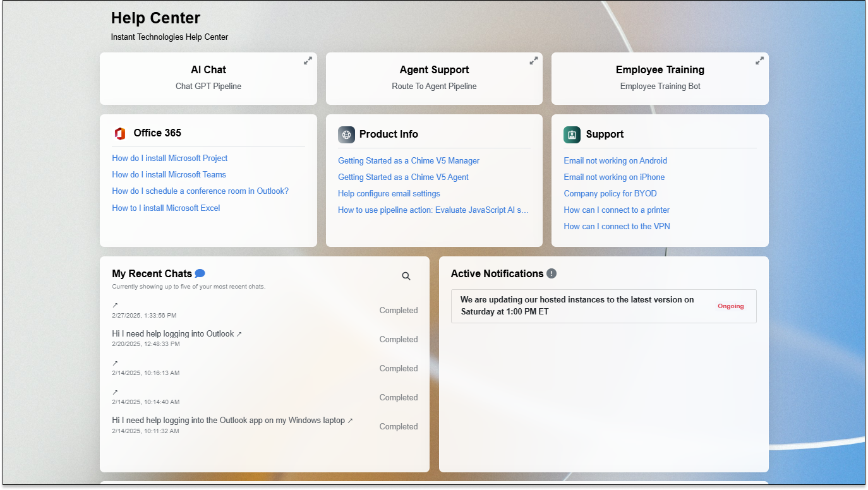
Task: Open schedule a conference room in Outlook link
Action: click(x=200, y=191)
